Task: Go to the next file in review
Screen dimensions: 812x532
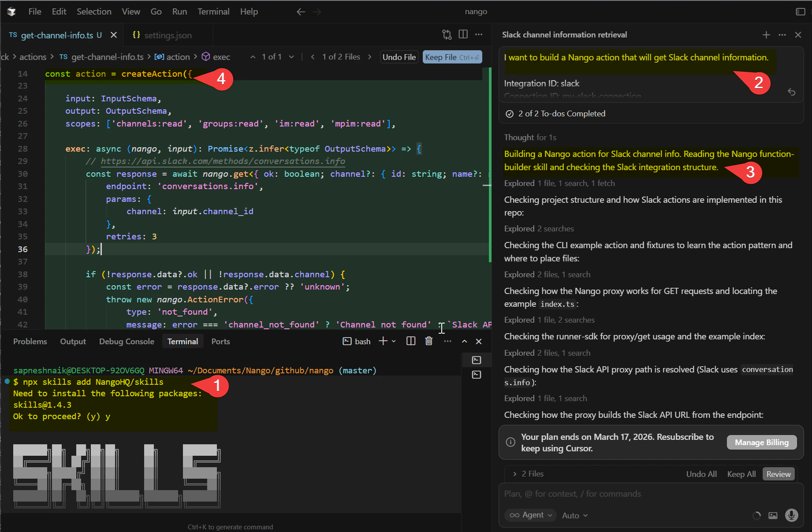Action: point(369,57)
